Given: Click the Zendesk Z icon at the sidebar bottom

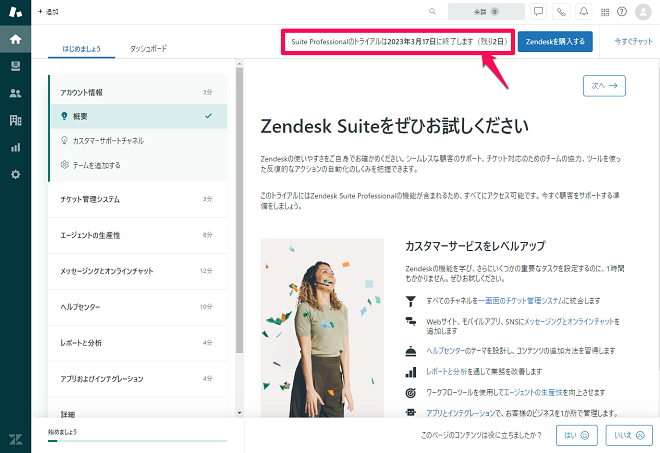Looking at the screenshot, I should pos(15,439).
